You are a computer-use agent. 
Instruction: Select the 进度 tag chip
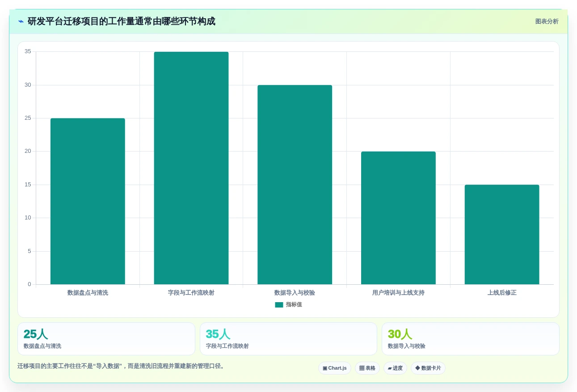tap(395, 368)
